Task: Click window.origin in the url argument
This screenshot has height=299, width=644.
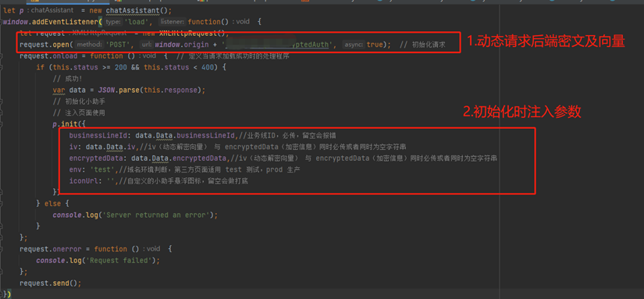Action: [x=182, y=44]
